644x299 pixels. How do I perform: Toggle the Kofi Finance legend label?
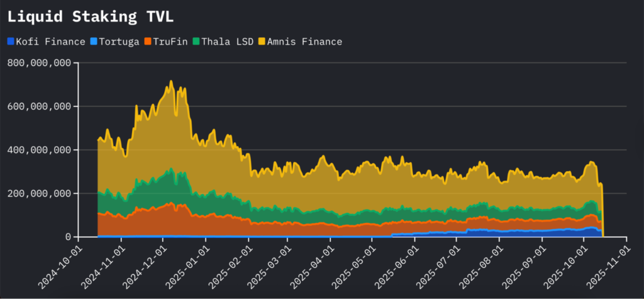50,42
